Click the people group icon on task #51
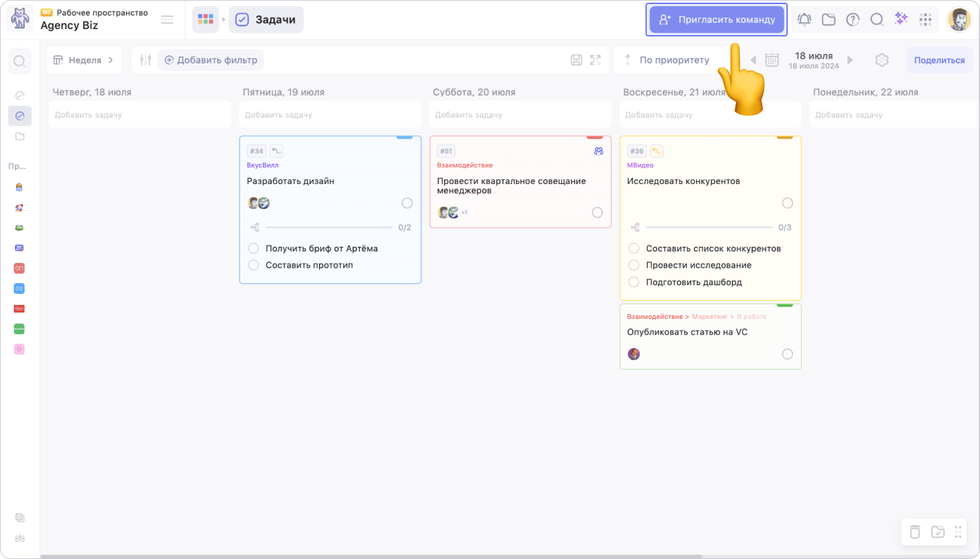Screen dimensions: 980x559 [598, 151]
